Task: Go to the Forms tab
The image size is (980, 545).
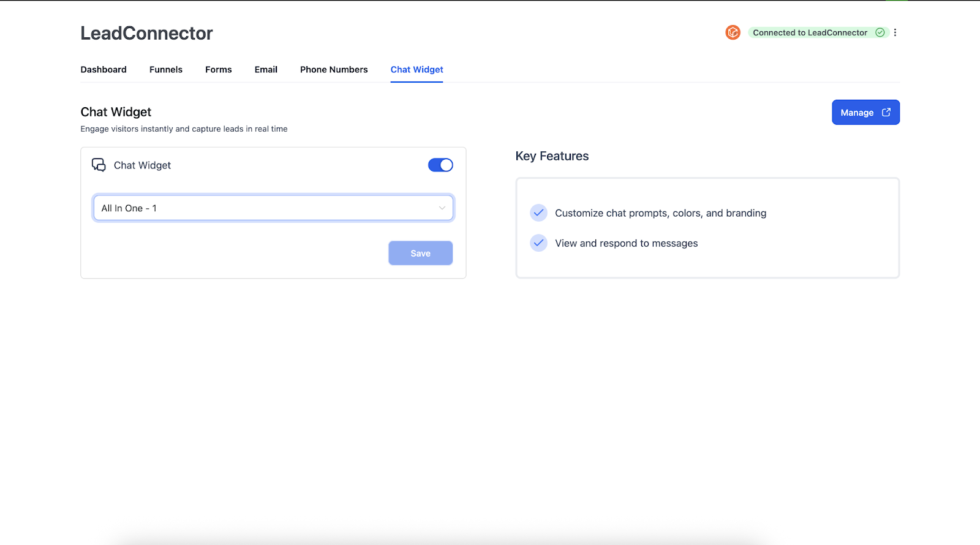Action: 219,70
